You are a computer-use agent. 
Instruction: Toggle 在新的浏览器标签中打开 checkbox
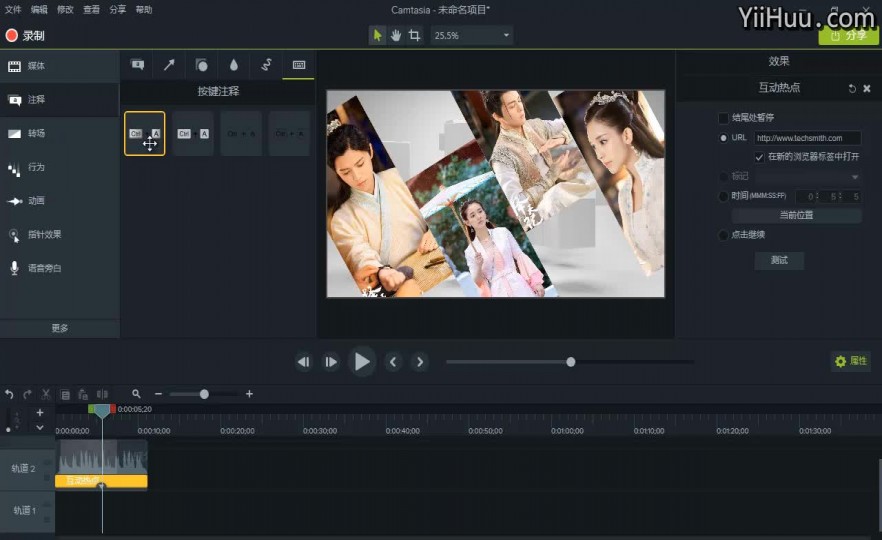click(759, 157)
